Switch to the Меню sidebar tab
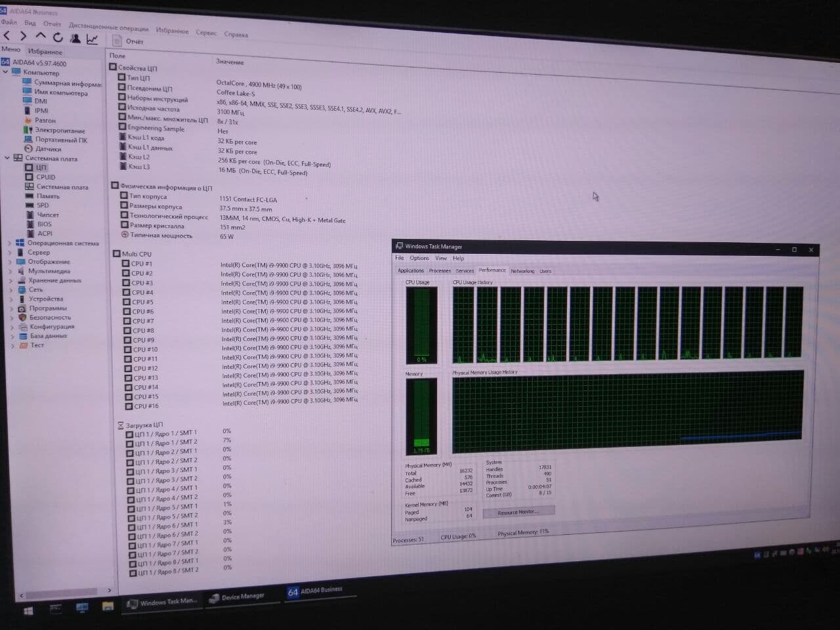The height and width of the screenshot is (630, 840). pos(10,49)
